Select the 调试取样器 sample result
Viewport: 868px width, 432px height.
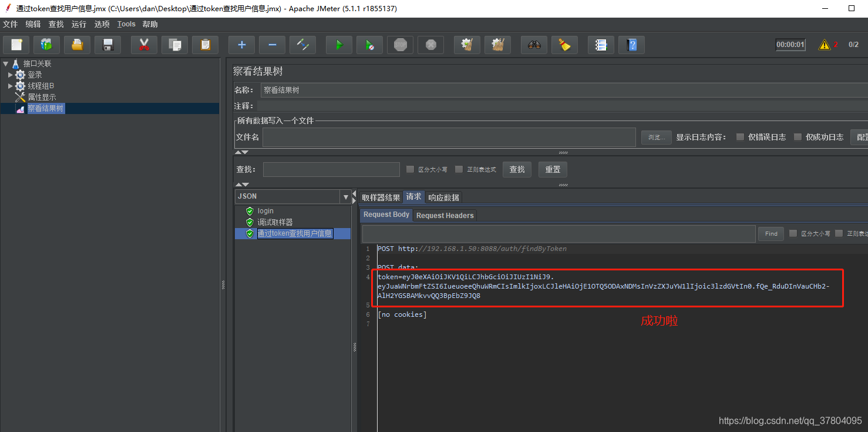[x=275, y=222]
